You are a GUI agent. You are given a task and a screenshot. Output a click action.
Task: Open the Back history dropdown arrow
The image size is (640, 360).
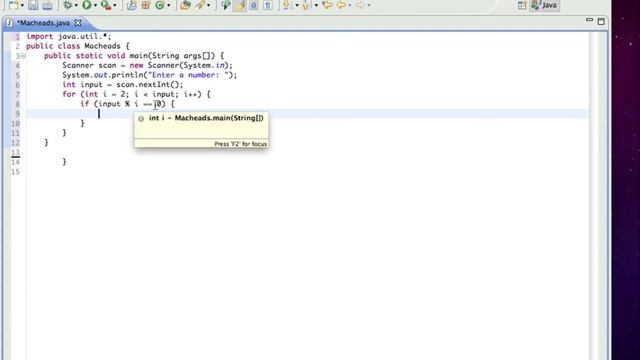350,5
